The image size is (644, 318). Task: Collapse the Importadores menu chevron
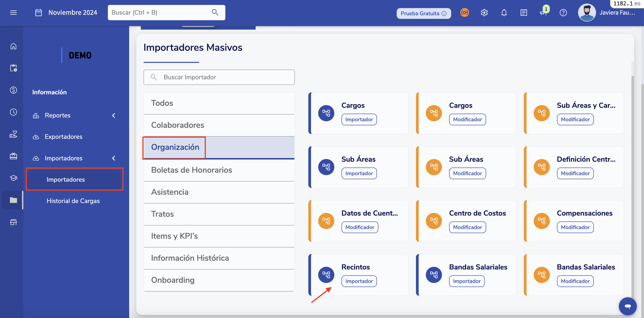[x=114, y=158]
